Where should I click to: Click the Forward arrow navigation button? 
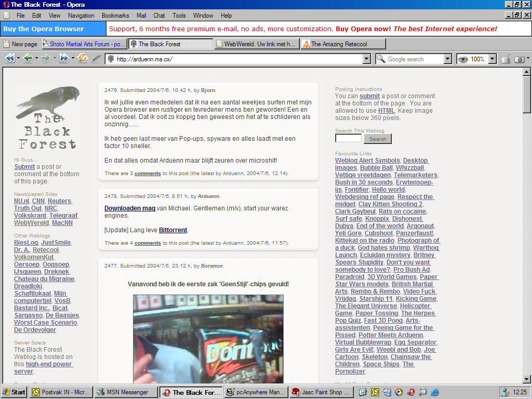tap(46, 58)
